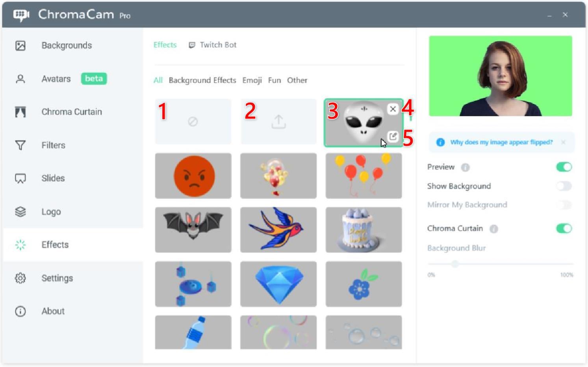Open the Emoji effects category
Image resolution: width=588 pixels, height=367 pixels.
pos(252,80)
